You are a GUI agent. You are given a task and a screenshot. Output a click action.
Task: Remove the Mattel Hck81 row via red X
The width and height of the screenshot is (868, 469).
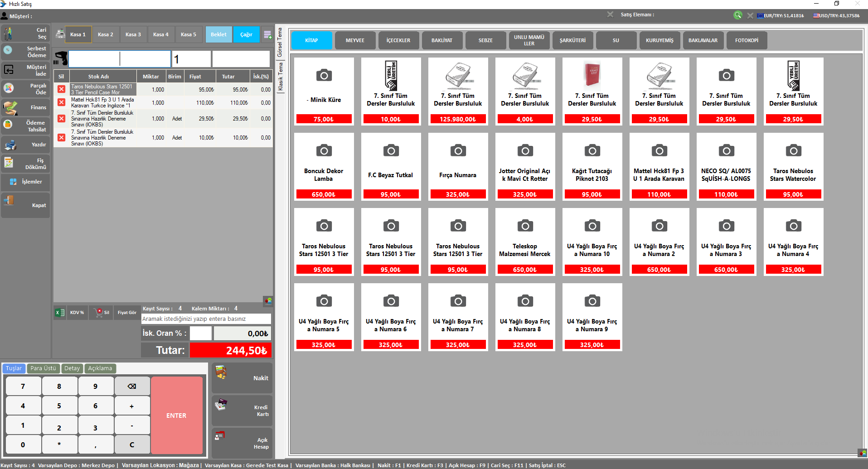pos(61,102)
